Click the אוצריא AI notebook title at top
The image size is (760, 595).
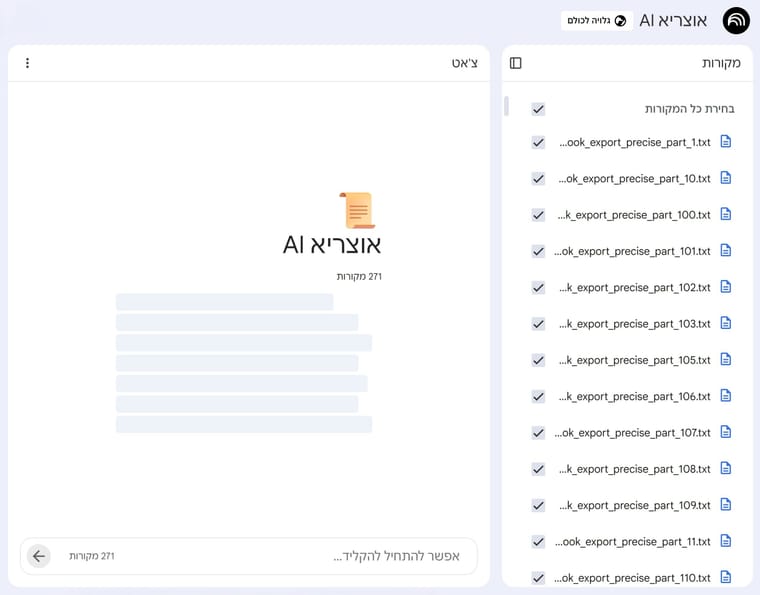point(673,20)
